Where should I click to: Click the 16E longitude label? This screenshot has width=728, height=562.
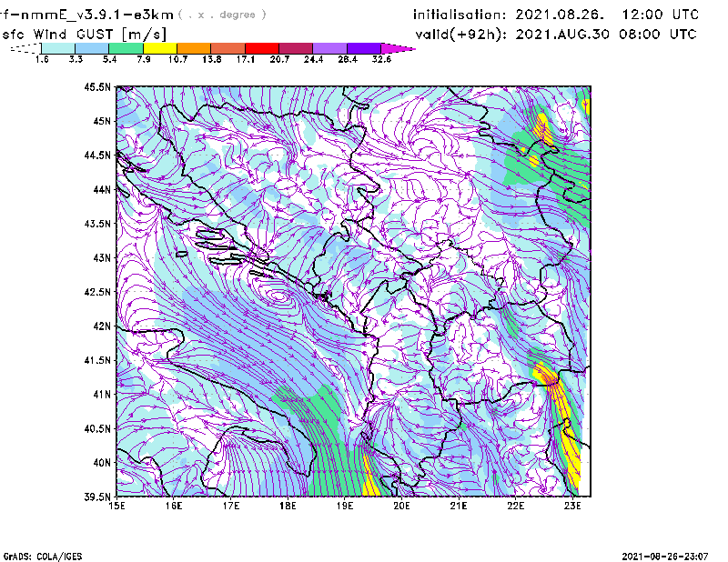click(x=174, y=506)
